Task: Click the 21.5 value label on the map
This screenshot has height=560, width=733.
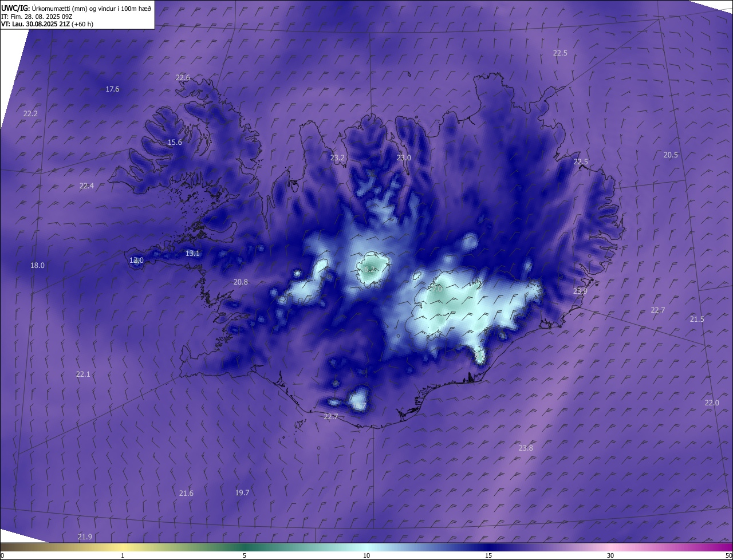Action: click(697, 319)
